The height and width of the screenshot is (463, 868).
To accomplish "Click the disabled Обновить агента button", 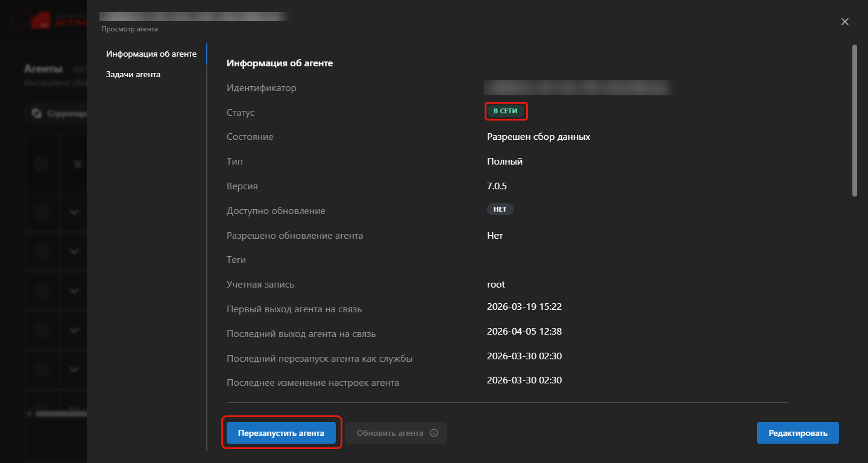I will (x=389, y=433).
